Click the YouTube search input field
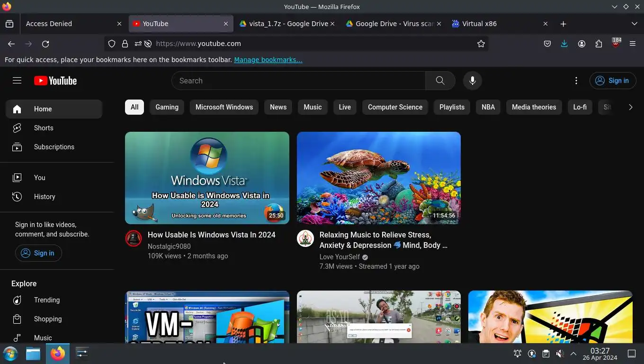 (298, 81)
